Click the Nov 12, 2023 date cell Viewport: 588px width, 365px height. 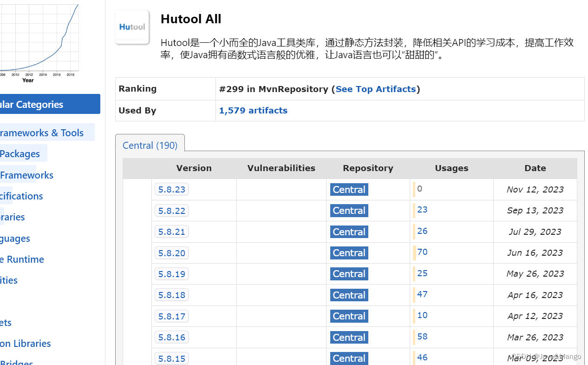[535, 189]
